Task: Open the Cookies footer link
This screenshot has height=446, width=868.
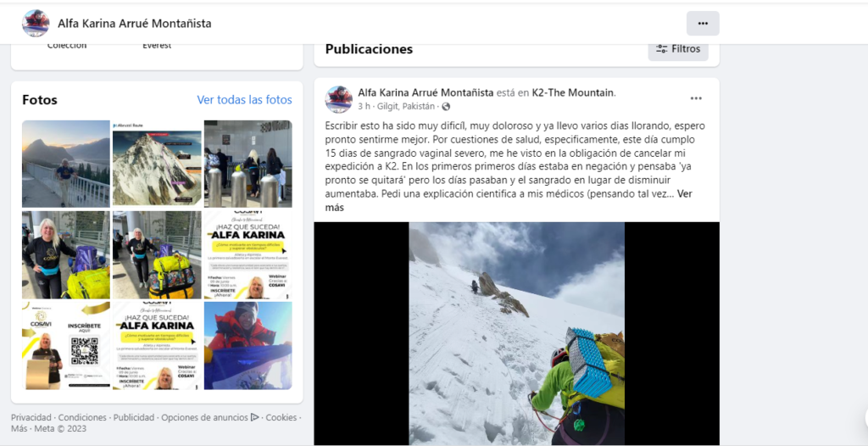Action: 281,417
